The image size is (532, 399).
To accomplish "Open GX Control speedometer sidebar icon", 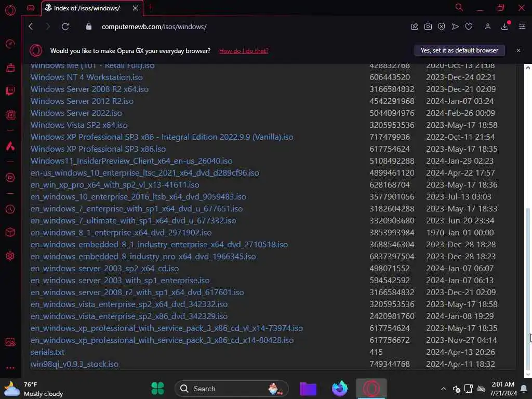I will coord(10,44).
